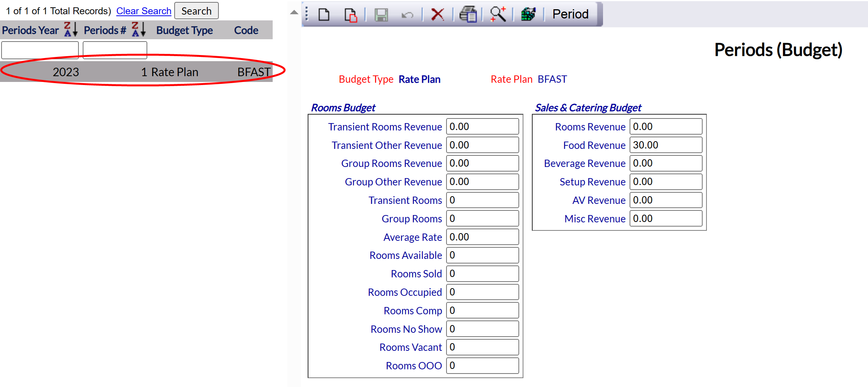Click the Clear Search link
The width and height of the screenshot is (868, 387).
coord(144,11)
